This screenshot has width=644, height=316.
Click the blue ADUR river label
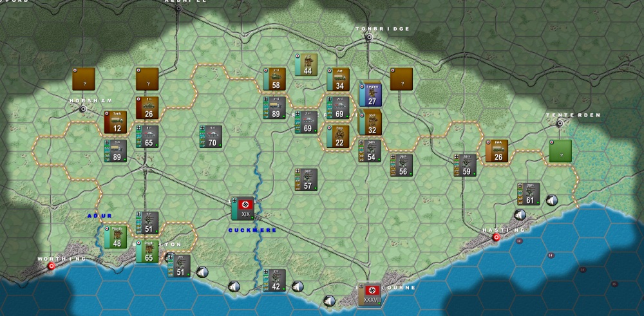[x=99, y=216]
